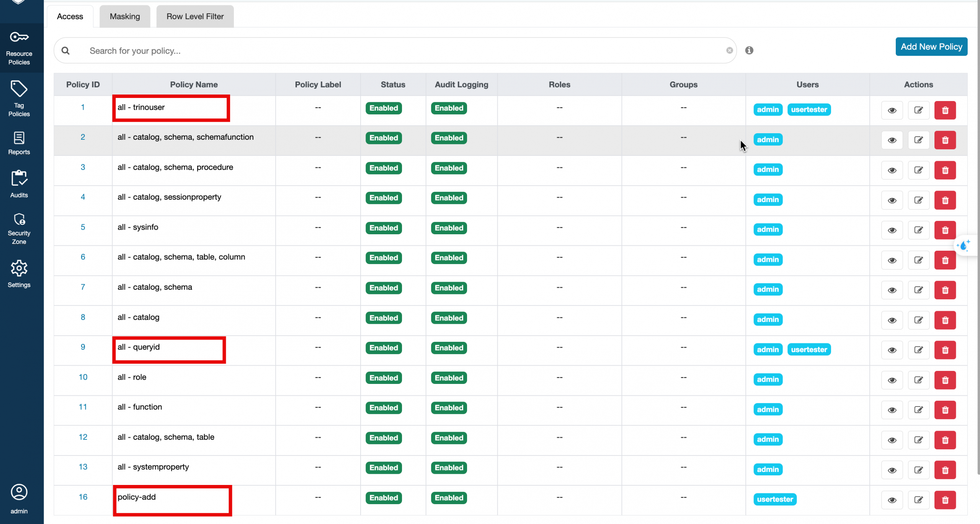This screenshot has height=524, width=980.
Task: Open Security Zone page
Action: (x=19, y=229)
